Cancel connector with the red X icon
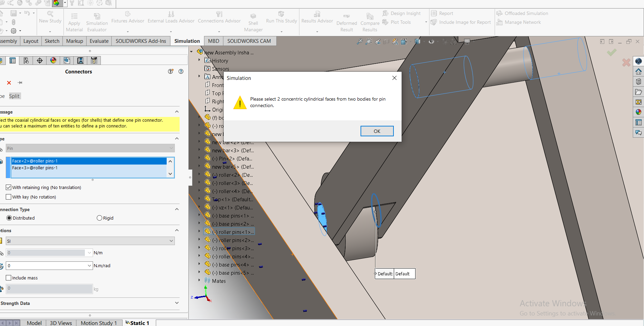Viewport: 644px width, 326px height. (9, 83)
